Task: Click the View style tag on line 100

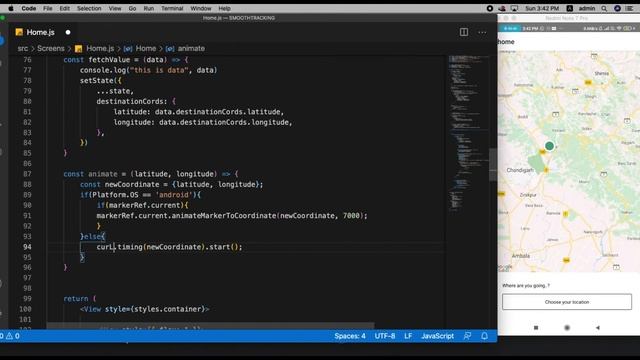Action: (x=144, y=309)
